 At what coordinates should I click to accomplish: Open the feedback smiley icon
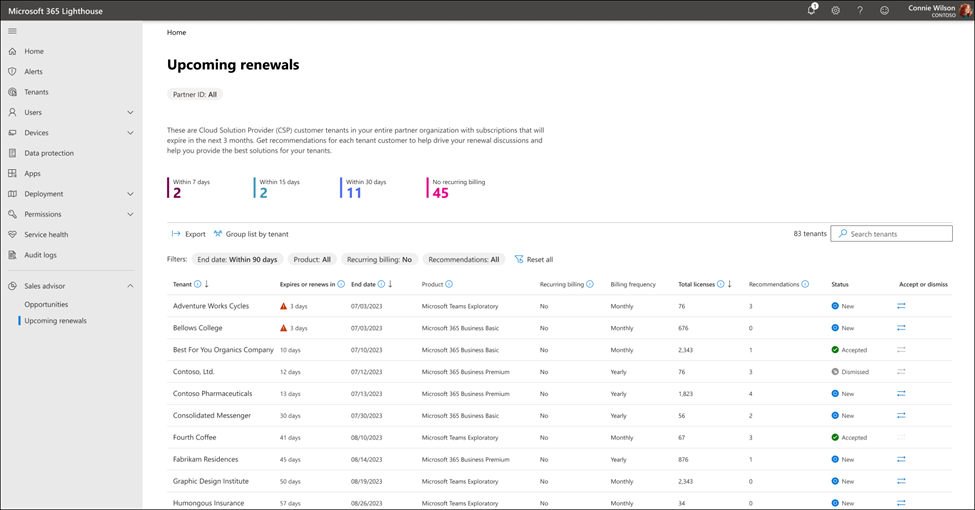coord(884,11)
